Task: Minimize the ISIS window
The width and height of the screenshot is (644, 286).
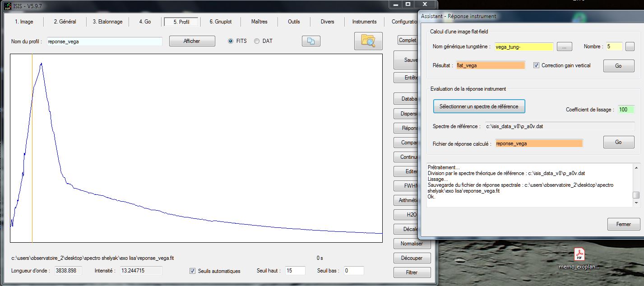Action: (396, 4)
